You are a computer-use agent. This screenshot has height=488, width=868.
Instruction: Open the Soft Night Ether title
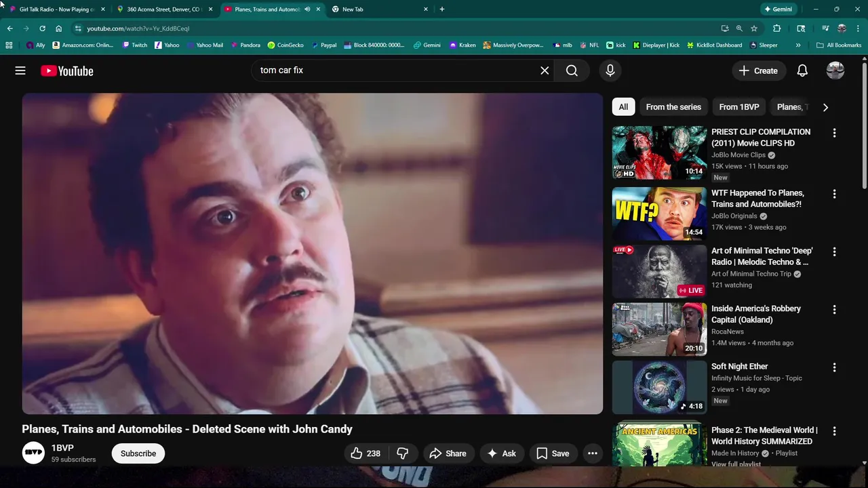740,367
